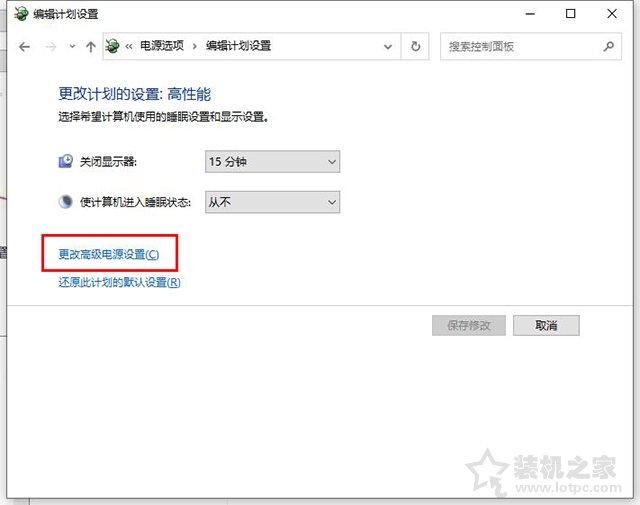This screenshot has width=640, height=505.
Task: Open the sleep dropdown showing 从不
Action: (x=273, y=202)
